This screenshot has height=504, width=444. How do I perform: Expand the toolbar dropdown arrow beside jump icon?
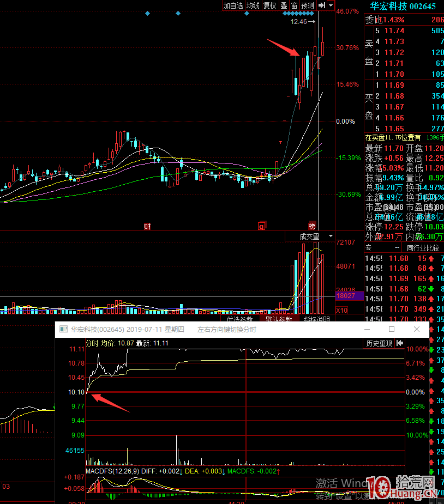point(331,5)
